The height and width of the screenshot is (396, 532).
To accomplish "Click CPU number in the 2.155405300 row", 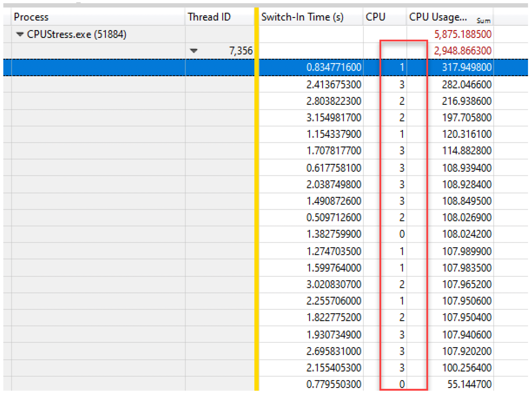I will point(402,368).
